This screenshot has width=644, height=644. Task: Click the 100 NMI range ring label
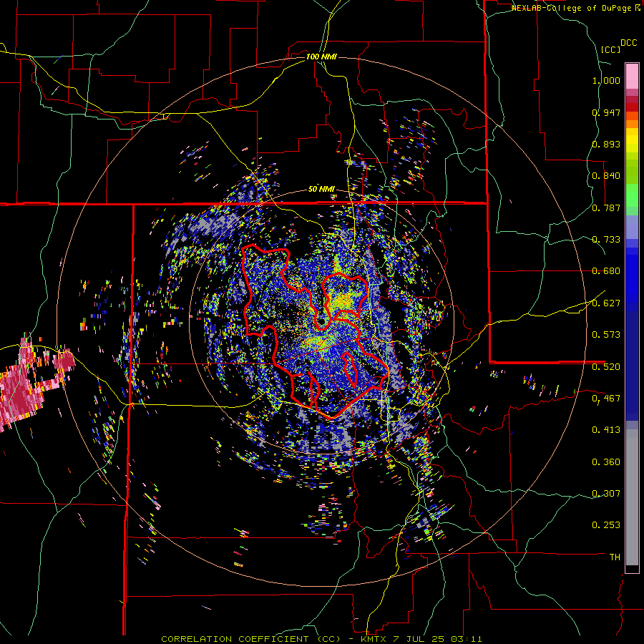321,57
